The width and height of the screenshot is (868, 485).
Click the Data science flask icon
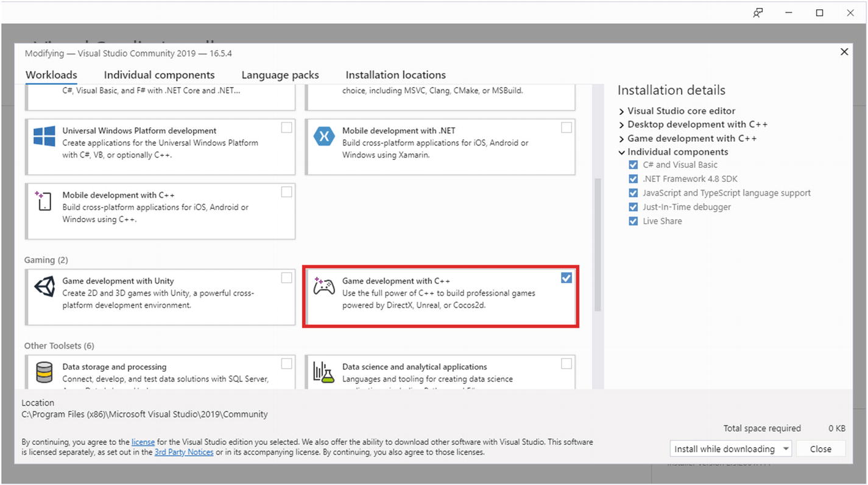pyautogui.click(x=323, y=372)
